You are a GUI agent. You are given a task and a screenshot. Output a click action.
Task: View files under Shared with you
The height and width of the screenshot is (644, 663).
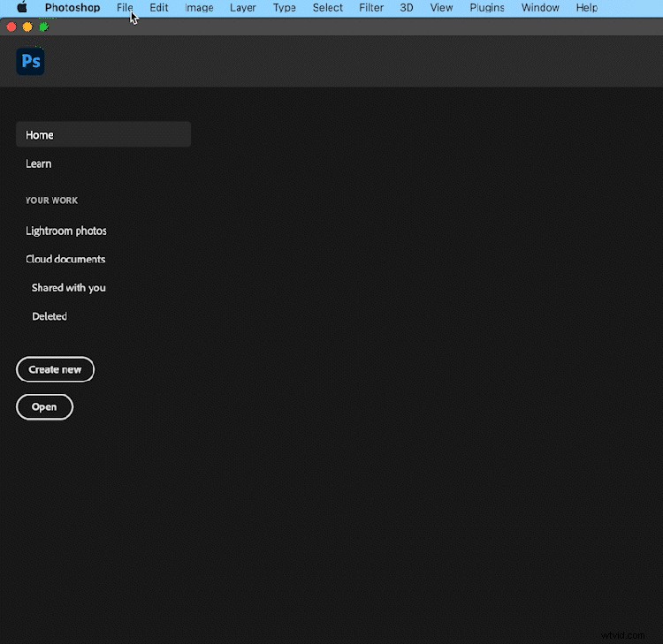click(x=69, y=288)
